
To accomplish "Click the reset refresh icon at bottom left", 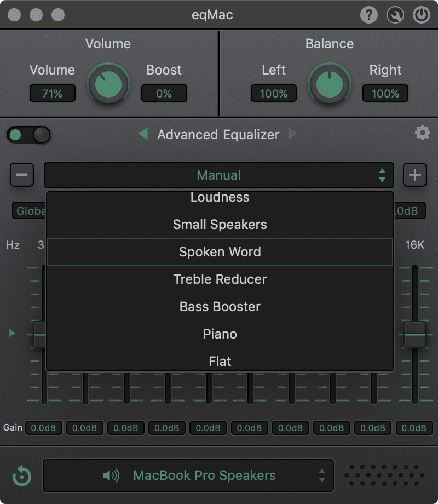I will 22,476.
